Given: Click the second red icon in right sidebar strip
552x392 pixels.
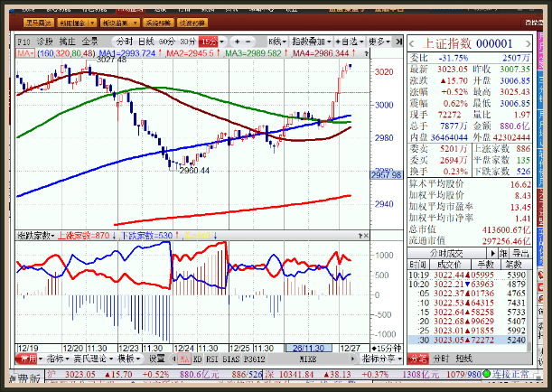Looking at the screenshot, I should pyautogui.click(x=541, y=287).
